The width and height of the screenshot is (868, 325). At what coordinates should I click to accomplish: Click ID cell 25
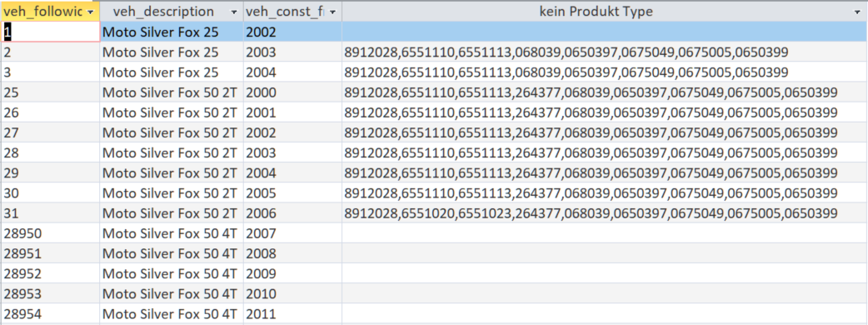click(50, 92)
